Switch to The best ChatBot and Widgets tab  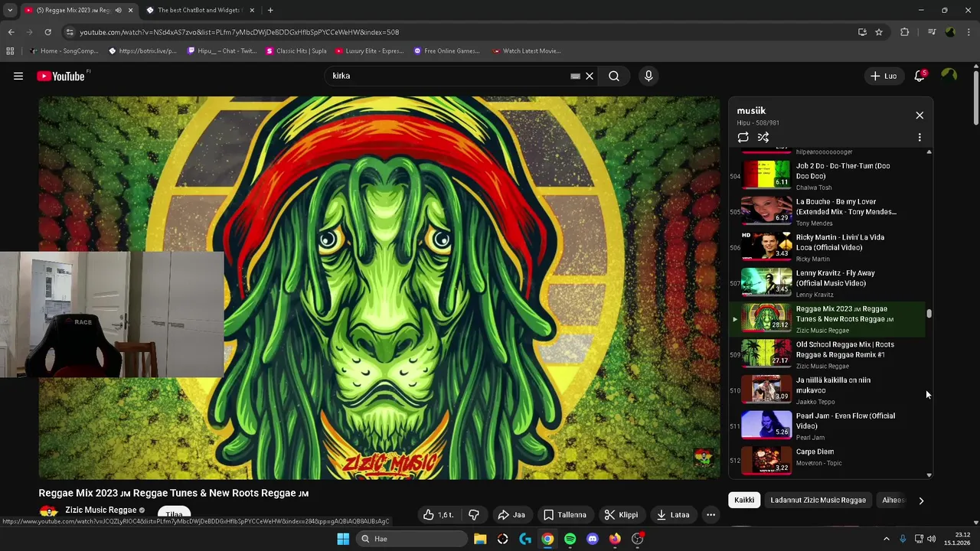199,10
